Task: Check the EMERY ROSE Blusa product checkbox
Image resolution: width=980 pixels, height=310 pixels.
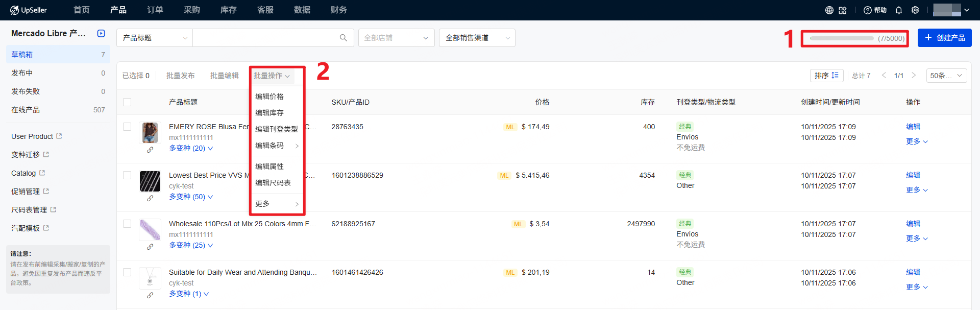Action: pos(127,127)
